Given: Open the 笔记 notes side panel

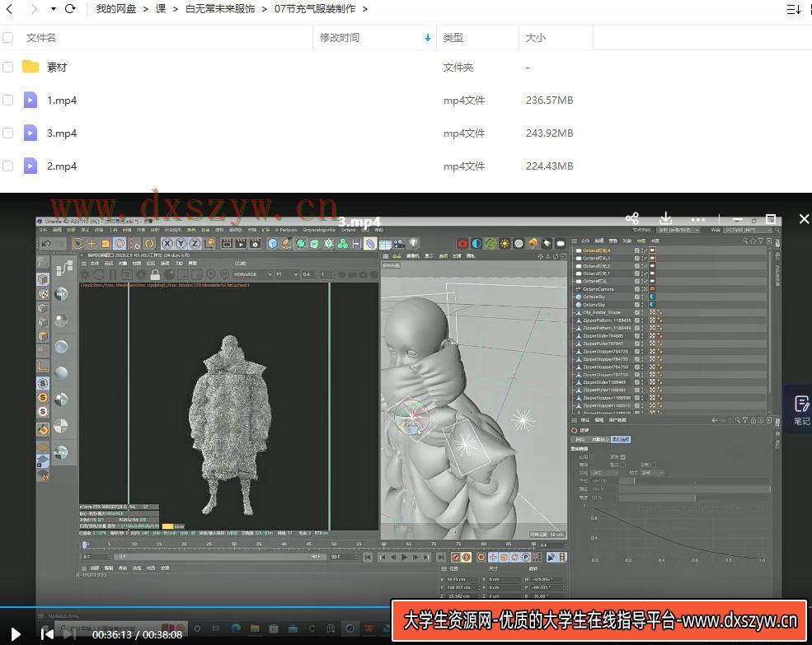Looking at the screenshot, I should point(801,410).
